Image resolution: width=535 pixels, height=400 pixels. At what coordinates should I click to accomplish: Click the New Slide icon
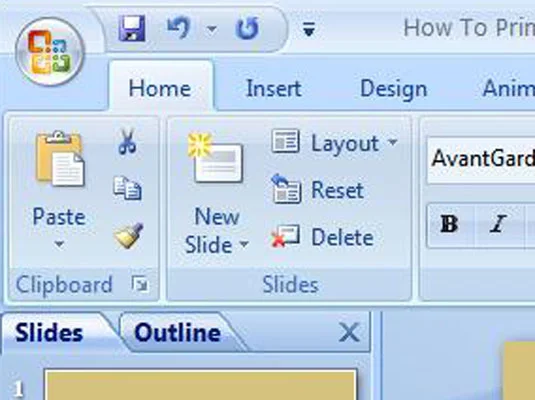(215, 158)
